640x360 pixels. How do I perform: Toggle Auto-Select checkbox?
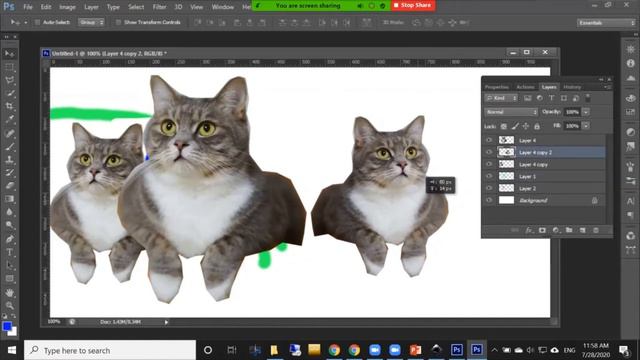pyautogui.click(x=37, y=22)
